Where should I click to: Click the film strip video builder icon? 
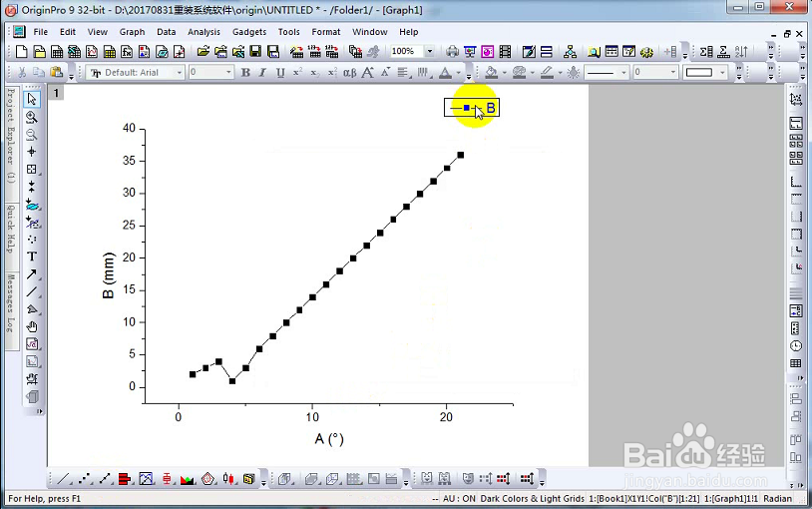pyautogui.click(x=505, y=52)
